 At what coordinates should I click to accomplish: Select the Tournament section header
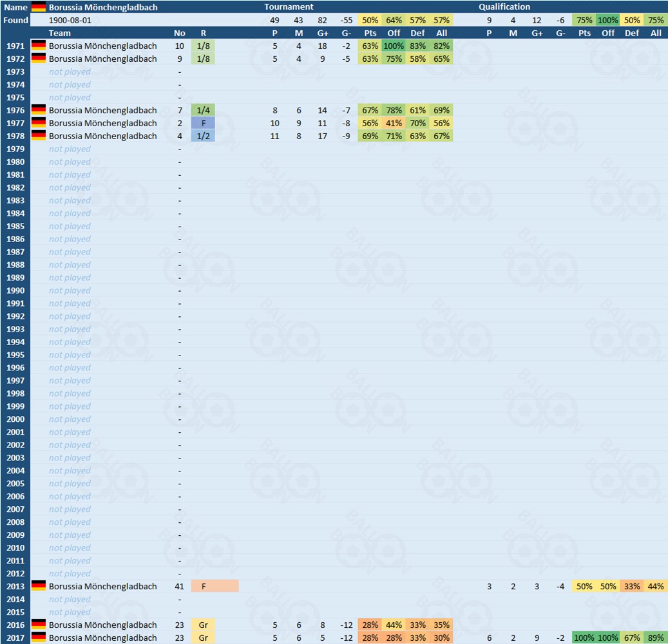coord(289,7)
